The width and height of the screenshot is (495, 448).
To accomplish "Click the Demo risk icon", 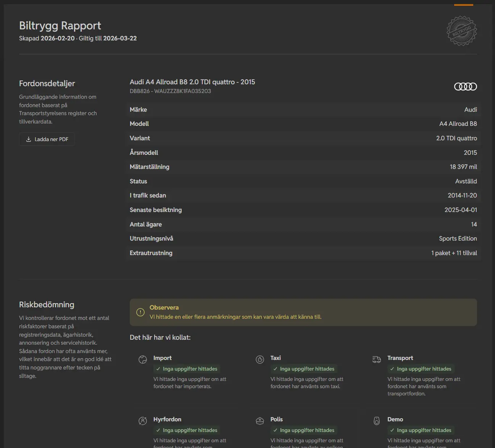I will (377, 421).
